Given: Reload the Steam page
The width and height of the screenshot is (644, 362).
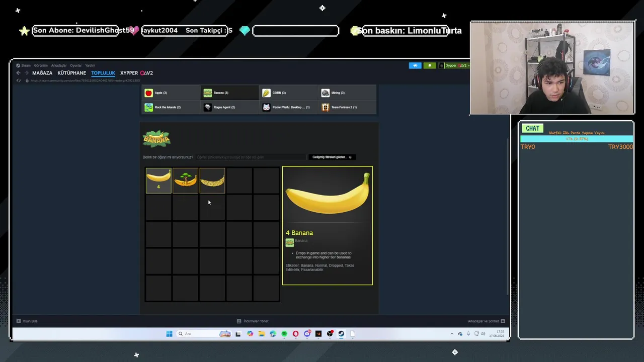Looking at the screenshot, I should (x=19, y=80).
